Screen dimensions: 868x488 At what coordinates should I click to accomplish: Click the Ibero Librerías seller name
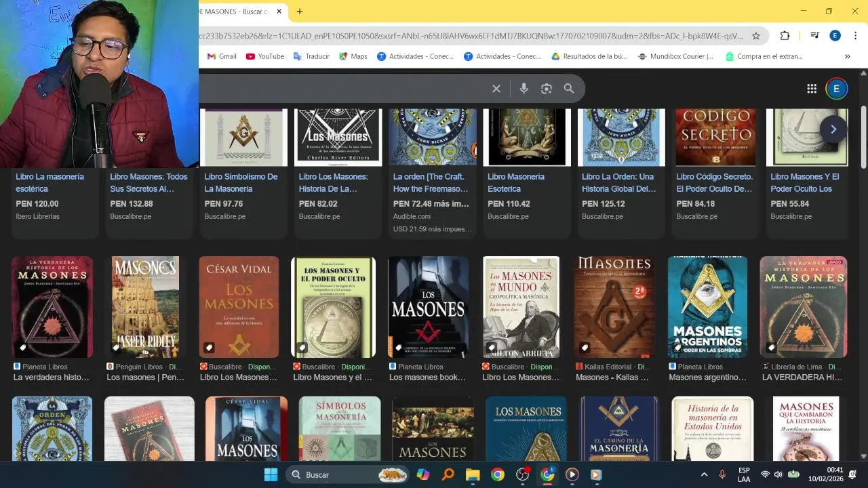click(37, 217)
